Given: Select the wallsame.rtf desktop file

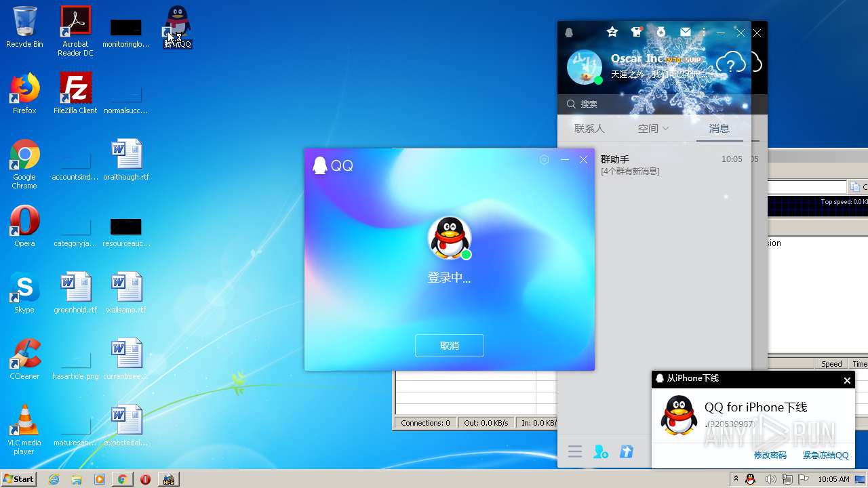Looking at the screenshot, I should [x=126, y=293].
